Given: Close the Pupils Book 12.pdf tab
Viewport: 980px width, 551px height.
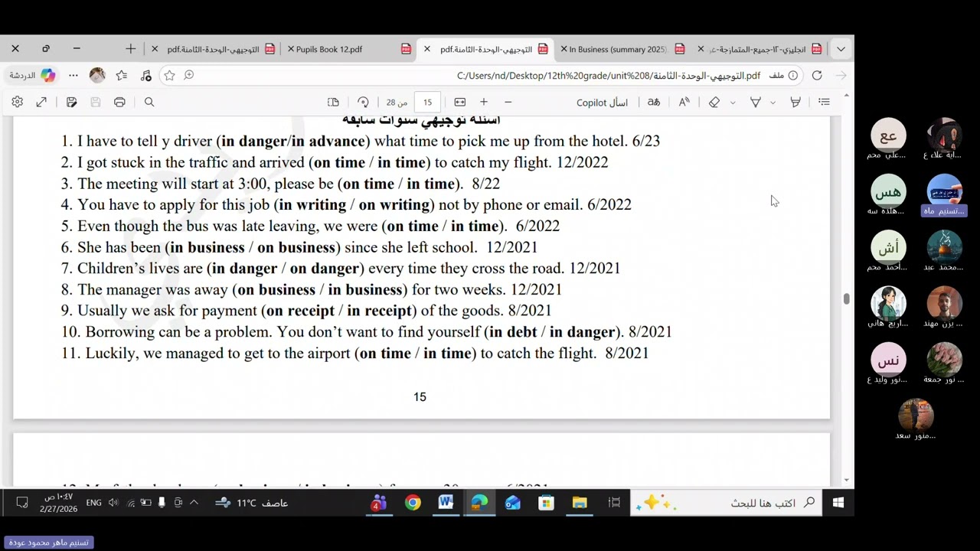Looking at the screenshot, I should [x=291, y=49].
